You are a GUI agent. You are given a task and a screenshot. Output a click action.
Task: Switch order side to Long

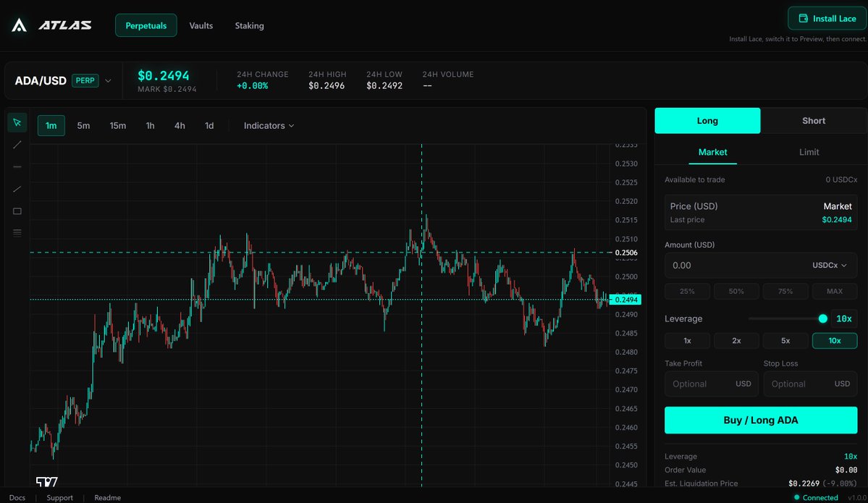click(707, 121)
